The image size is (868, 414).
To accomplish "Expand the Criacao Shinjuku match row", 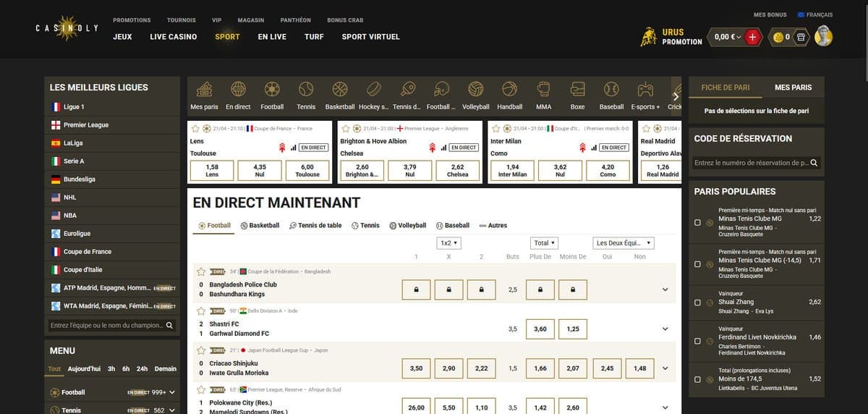I will coord(665,368).
